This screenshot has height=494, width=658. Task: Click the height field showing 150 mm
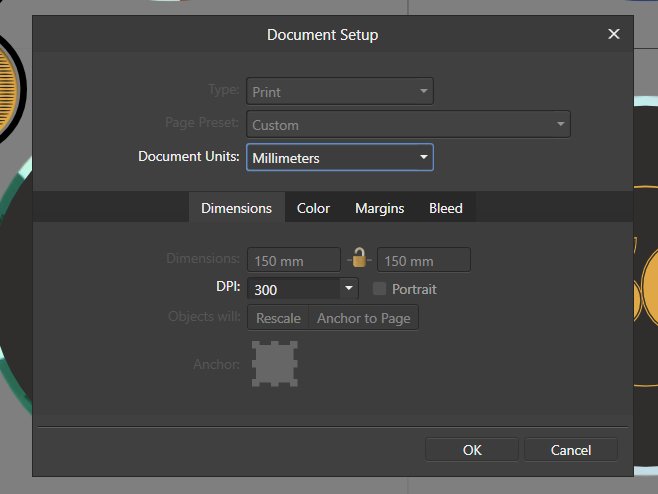coord(424,260)
